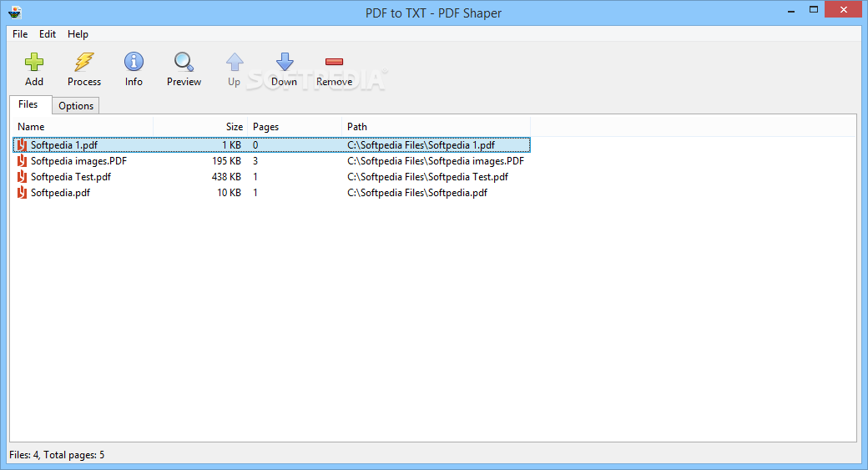Minimize the PDF Shaper window

[x=791, y=11]
